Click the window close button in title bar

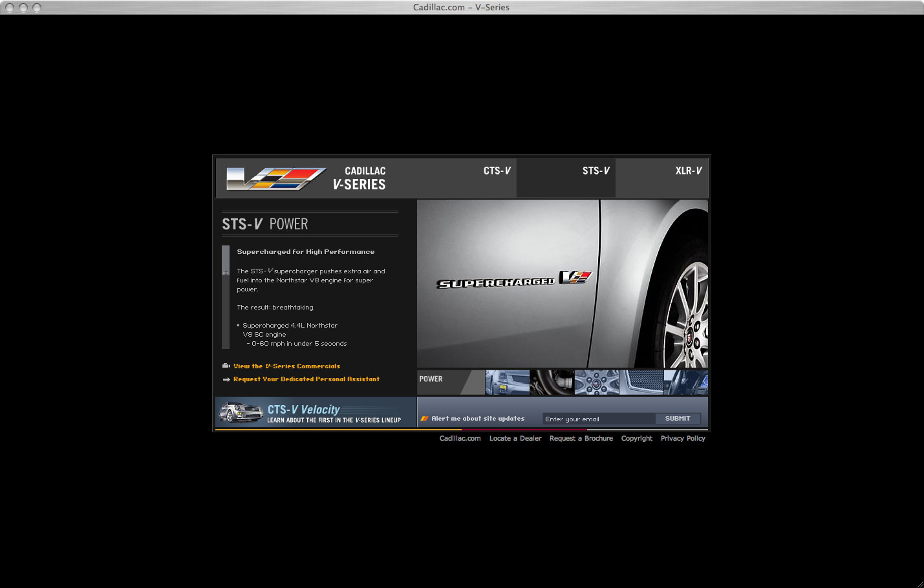click(x=9, y=7)
